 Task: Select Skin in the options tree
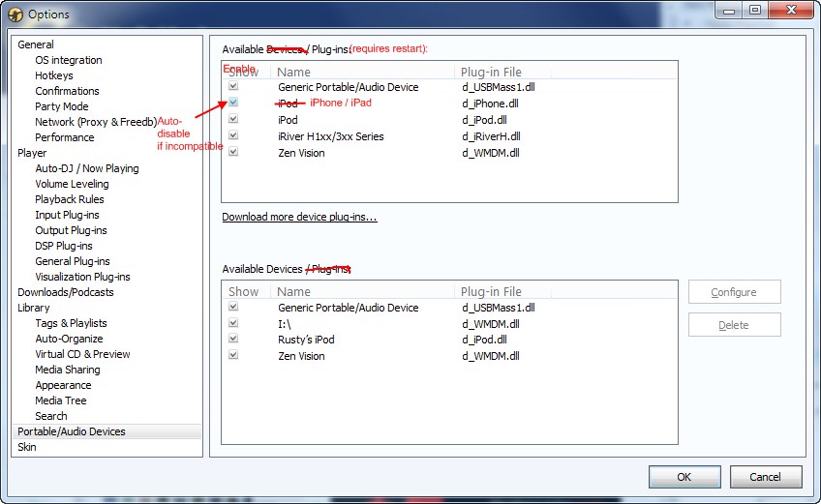coord(26,447)
